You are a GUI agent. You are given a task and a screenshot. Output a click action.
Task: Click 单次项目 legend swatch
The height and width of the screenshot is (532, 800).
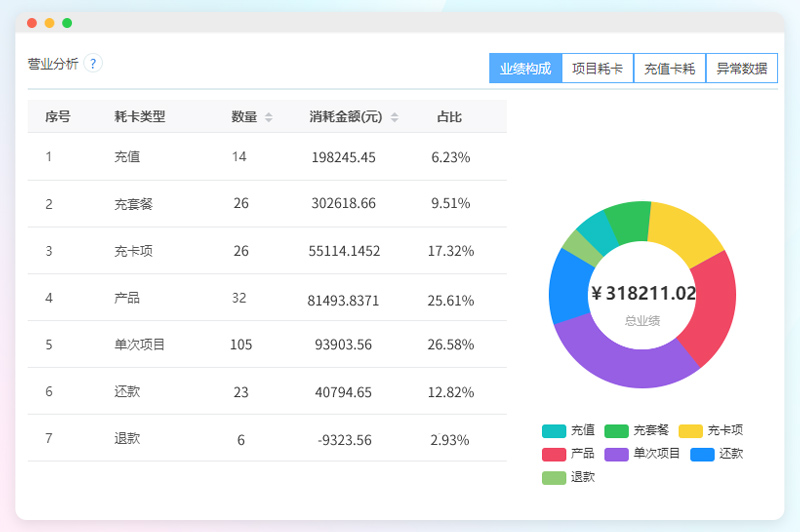[x=617, y=454]
